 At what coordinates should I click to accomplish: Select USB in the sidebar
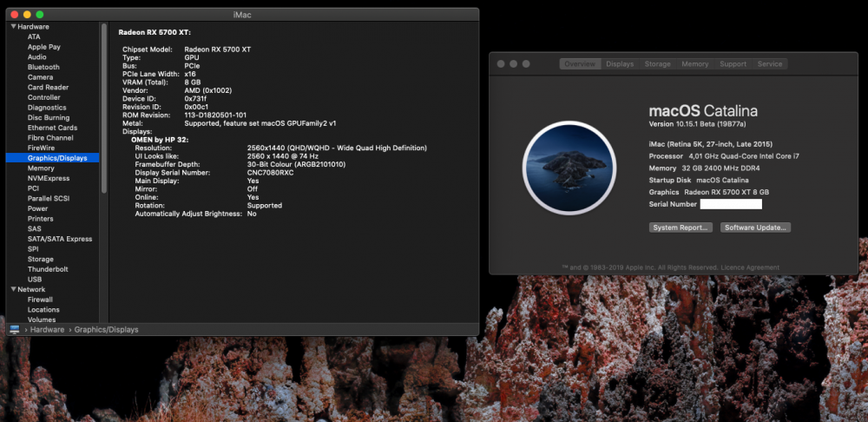pos(35,279)
